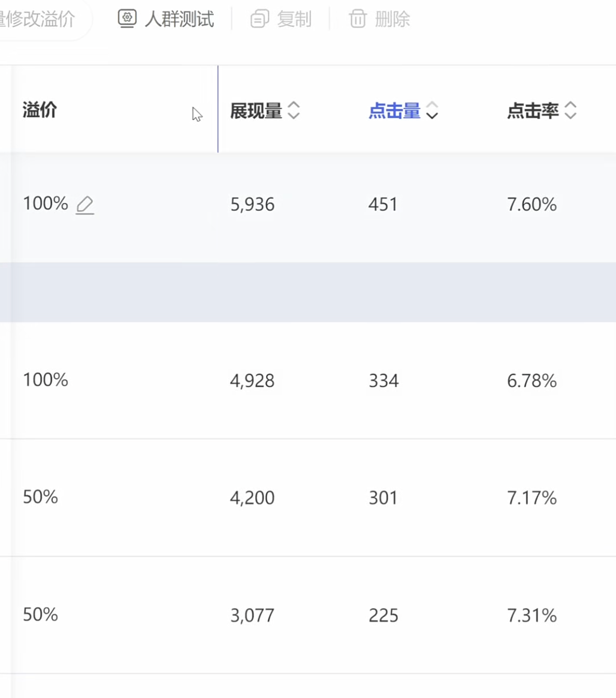This screenshot has height=698, width=616.
Task: Click the 7.17% click rate cell
Action: tap(532, 498)
